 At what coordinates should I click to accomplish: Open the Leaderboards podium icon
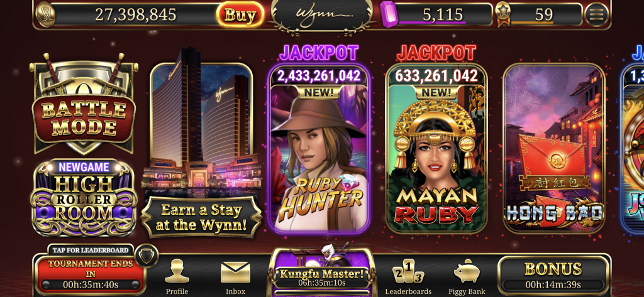(408, 277)
